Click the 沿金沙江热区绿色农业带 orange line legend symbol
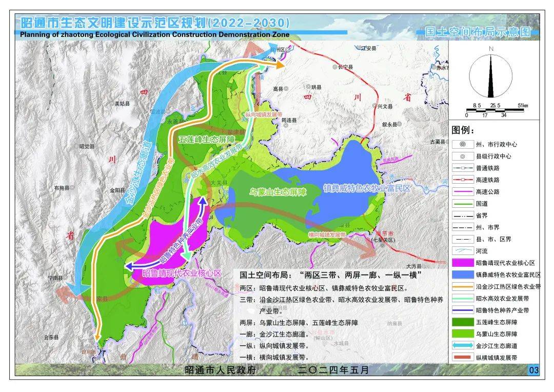This screenshot has height=392, width=554. pos(463,287)
